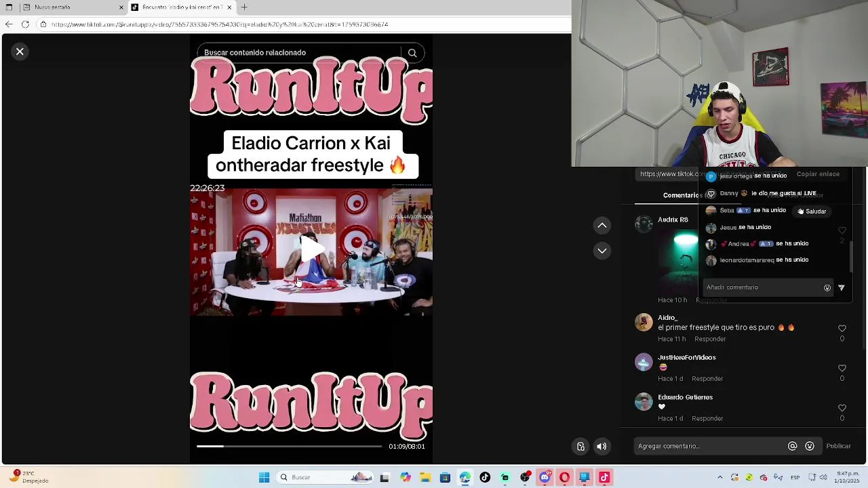Seek on the video progress bar

(290, 446)
